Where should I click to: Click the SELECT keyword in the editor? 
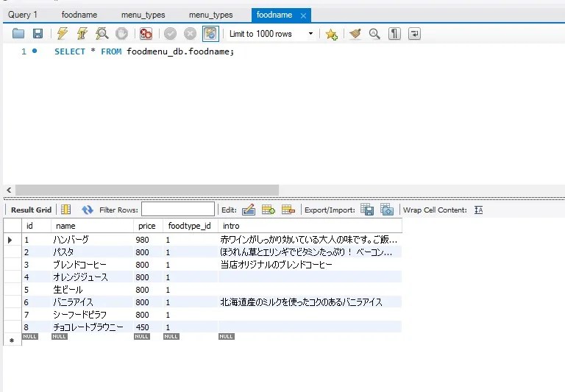pos(70,51)
